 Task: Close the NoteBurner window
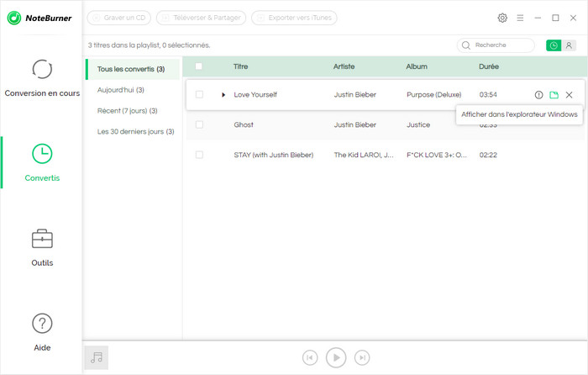pyautogui.click(x=573, y=18)
